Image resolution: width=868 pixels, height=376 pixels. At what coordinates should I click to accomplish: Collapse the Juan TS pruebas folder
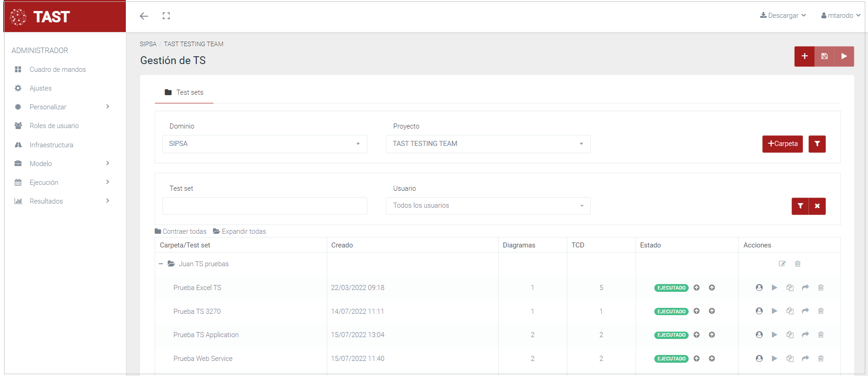(161, 264)
